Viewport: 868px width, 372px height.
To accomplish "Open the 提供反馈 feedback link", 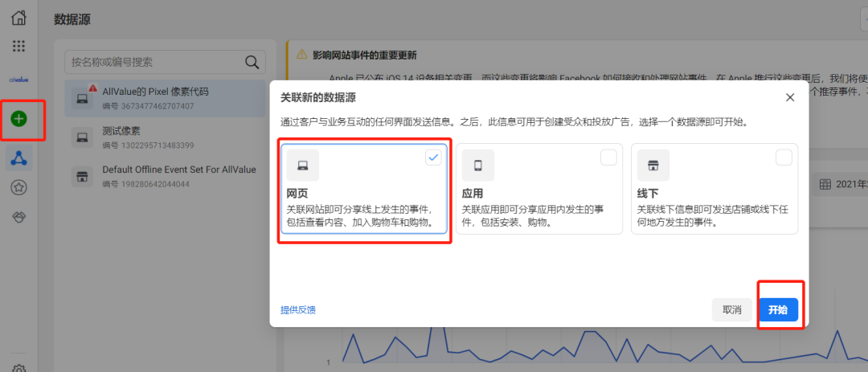I will click(x=298, y=310).
